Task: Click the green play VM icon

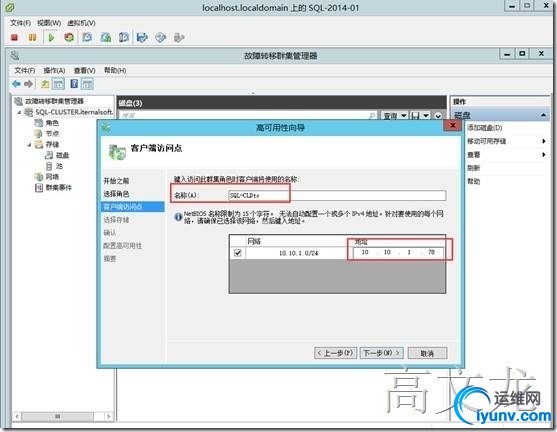Action: pos(51,37)
